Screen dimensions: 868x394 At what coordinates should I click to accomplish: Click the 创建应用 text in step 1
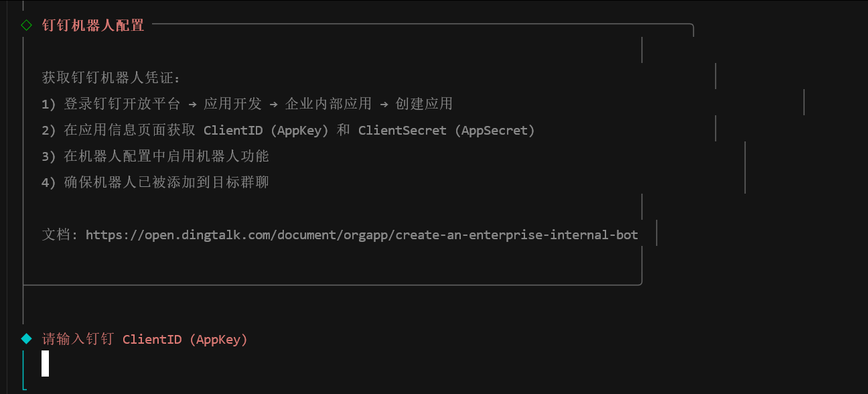[x=424, y=104]
